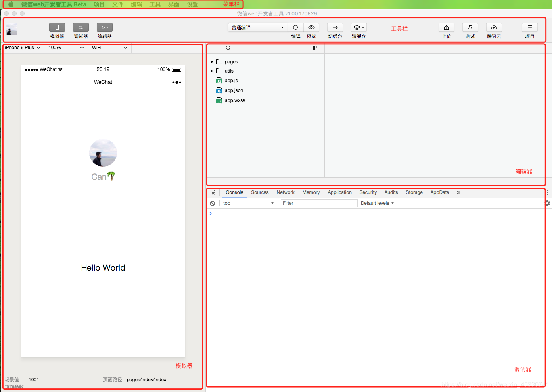552x392 pixels.
Task: Click the 测试 test flask icon
Action: [470, 27]
